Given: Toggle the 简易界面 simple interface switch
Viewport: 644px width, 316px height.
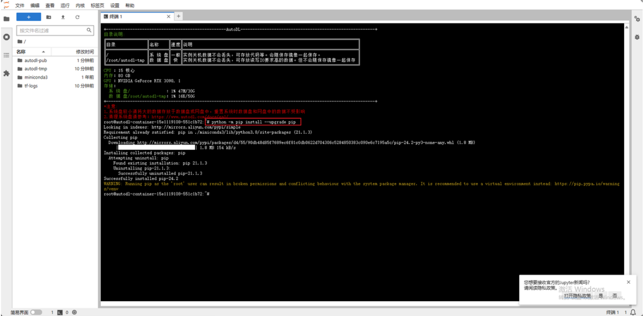Looking at the screenshot, I should tap(36, 312).
